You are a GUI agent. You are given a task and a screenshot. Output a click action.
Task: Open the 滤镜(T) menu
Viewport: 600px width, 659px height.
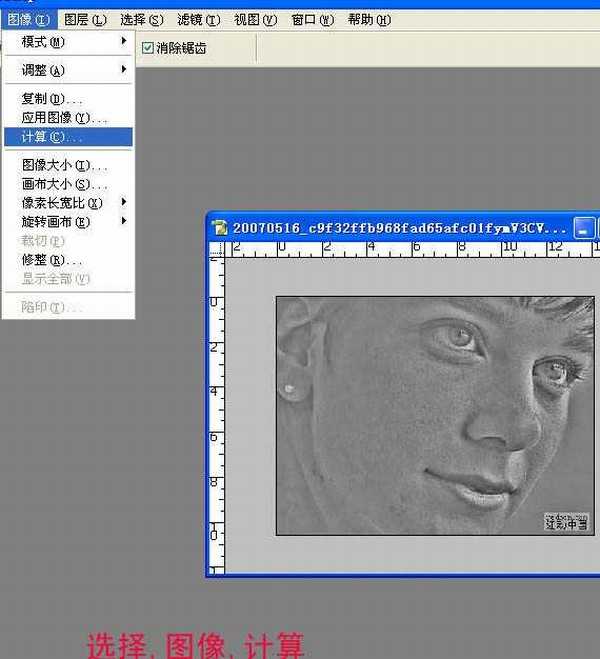pyautogui.click(x=198, y=19)
